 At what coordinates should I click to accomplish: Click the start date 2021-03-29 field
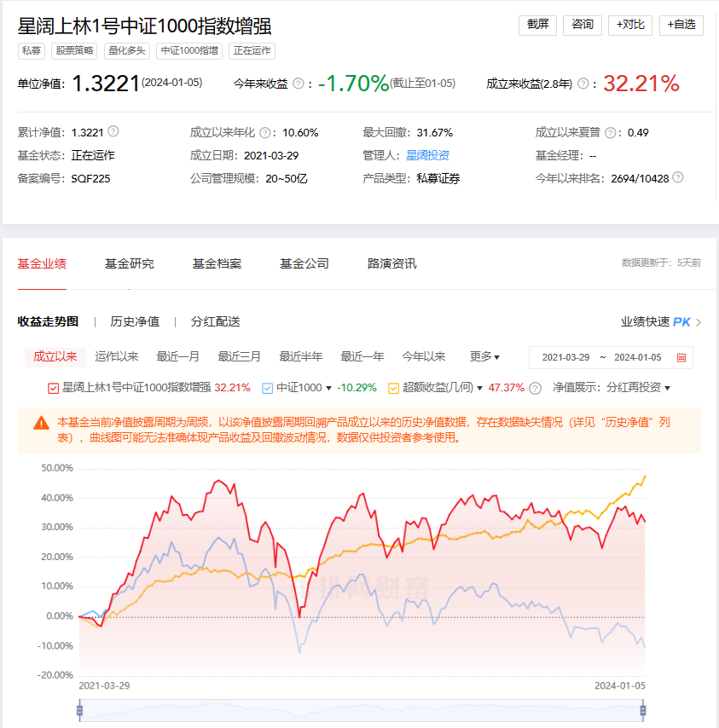click(565, 357)
